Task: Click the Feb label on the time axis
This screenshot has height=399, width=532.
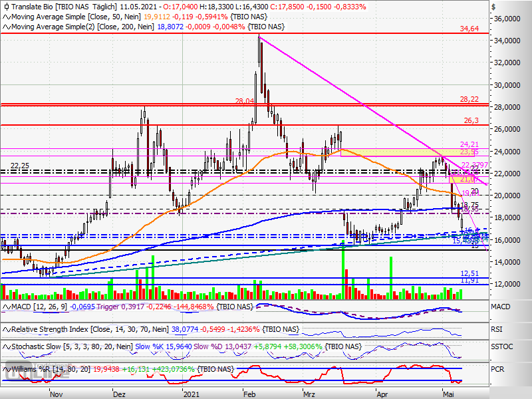Action: tap(249, 394)
